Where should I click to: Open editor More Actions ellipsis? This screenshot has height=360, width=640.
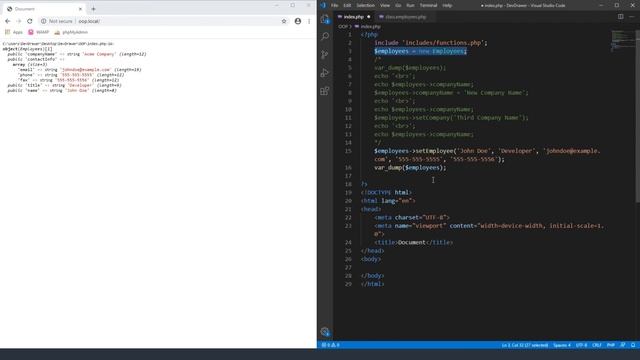pyautogui.click(x=632, y=17)
